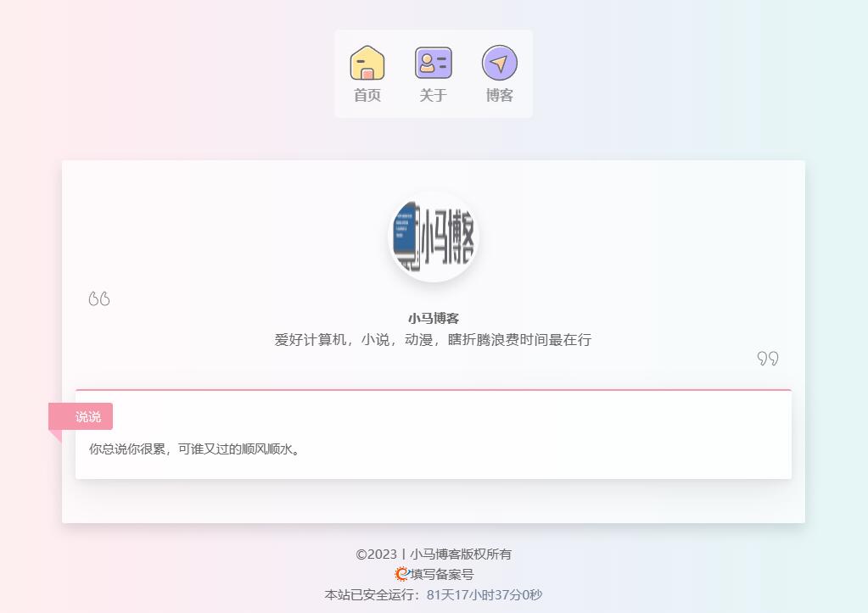
Task: Click the 81天17小时 uptime counter
Action: (x=484, y=595)
